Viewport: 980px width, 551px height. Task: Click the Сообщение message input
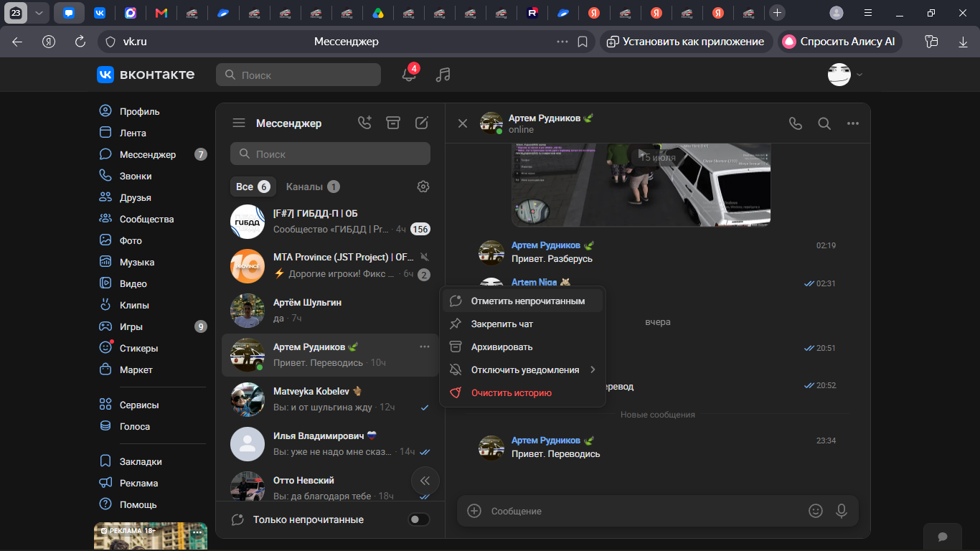tap(644, 511)
